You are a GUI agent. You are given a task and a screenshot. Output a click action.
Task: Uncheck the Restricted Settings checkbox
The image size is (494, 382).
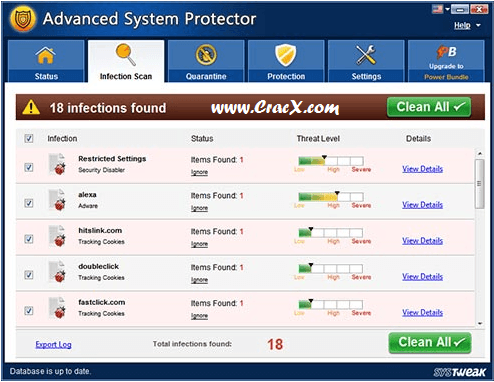tap(29, 167)
